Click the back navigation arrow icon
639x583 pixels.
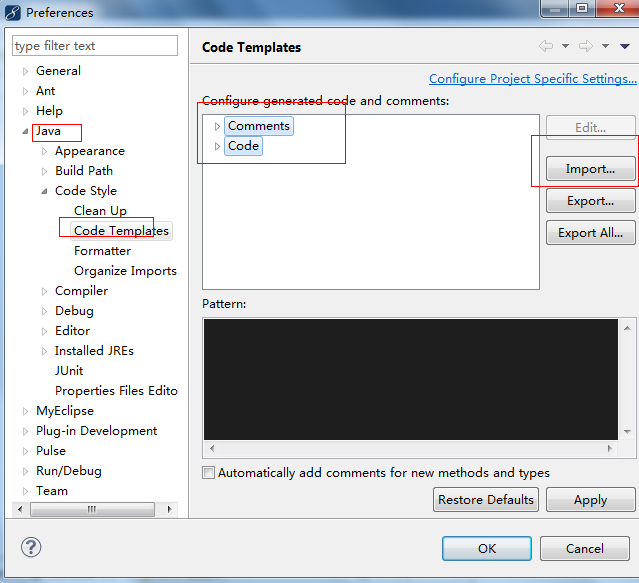[x=546, y=46]
